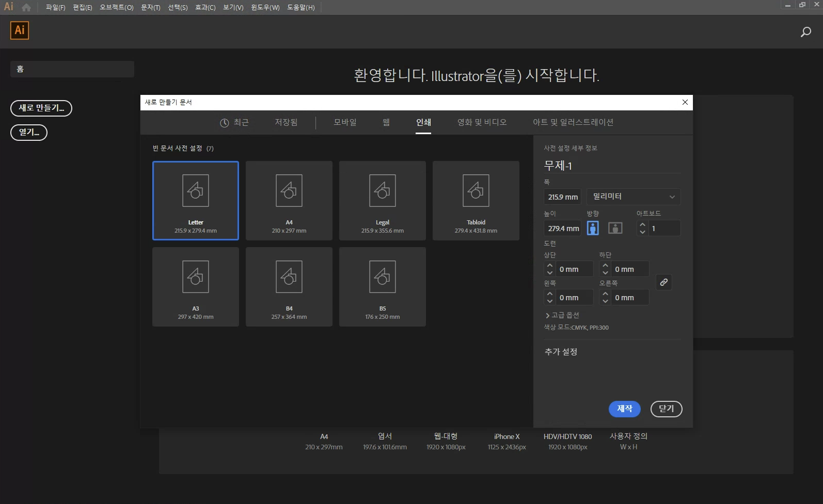This screenshot has width=823, height=504.
Task: Open 도움말(H) menu
Action: (x=301, y=7)
